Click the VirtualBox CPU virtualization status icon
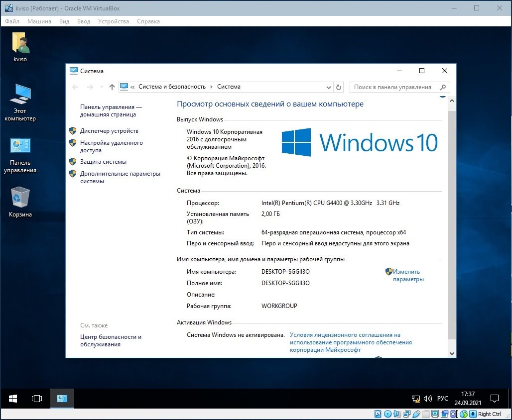512x420 pixels. [453, 414]
